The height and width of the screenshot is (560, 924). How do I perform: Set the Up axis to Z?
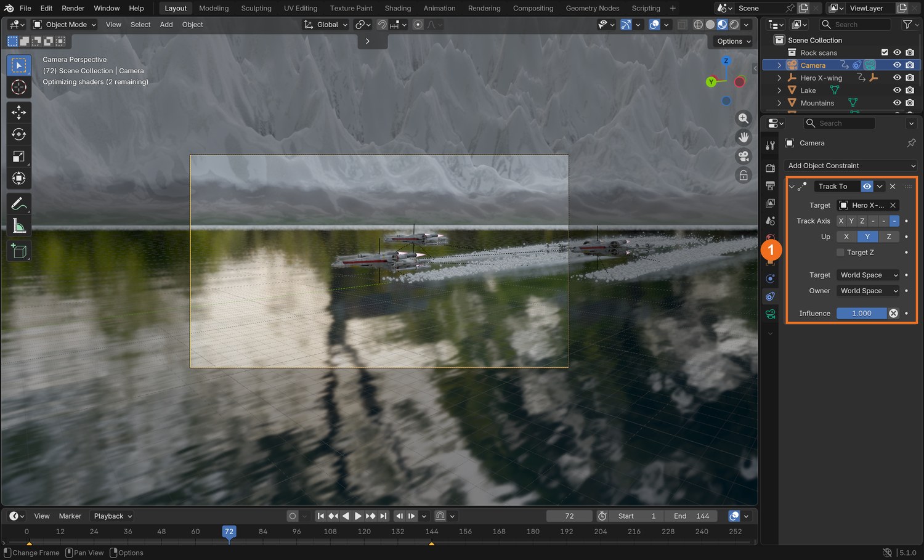click(888, 237)
